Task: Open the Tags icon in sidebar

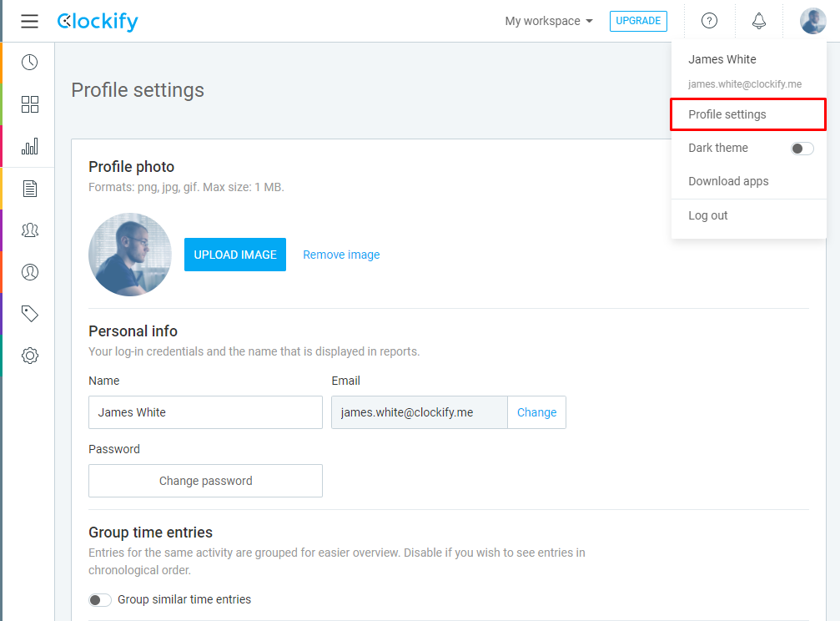Action: point(29,314)
